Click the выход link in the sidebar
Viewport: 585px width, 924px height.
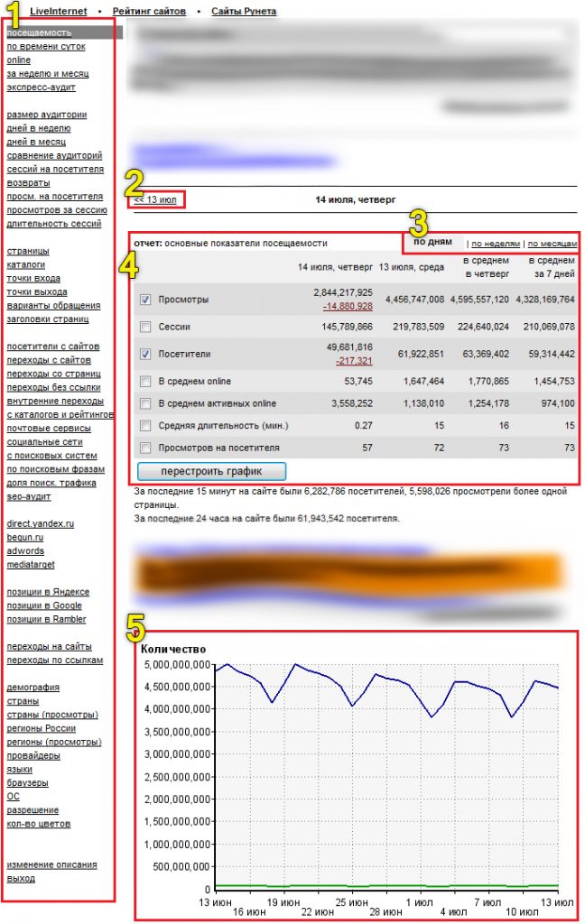coord(21,878)
